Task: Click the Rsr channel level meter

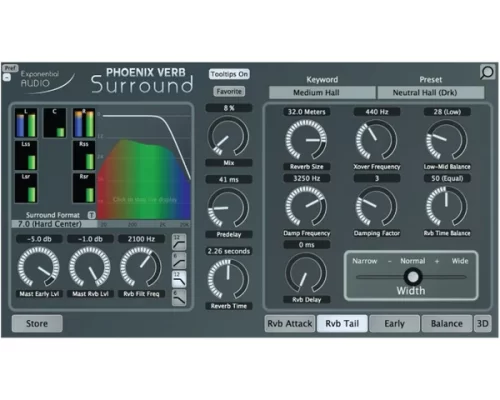Action: 84,188
